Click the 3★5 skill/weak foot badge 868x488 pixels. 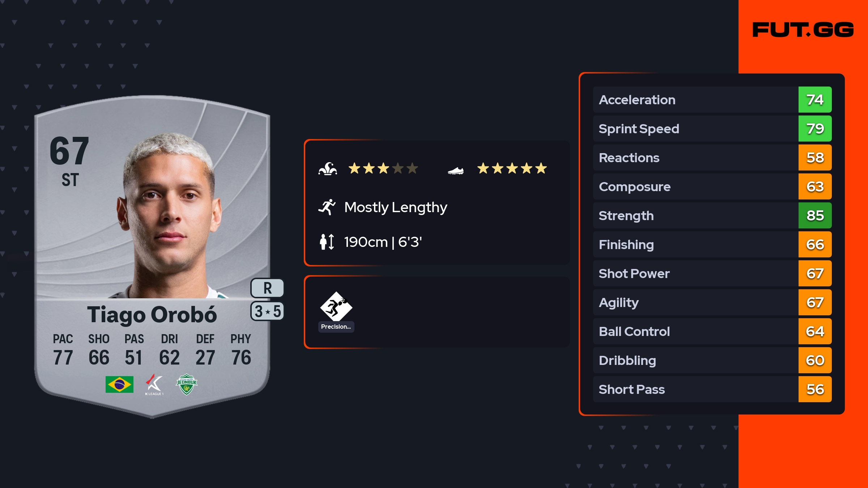267,311
